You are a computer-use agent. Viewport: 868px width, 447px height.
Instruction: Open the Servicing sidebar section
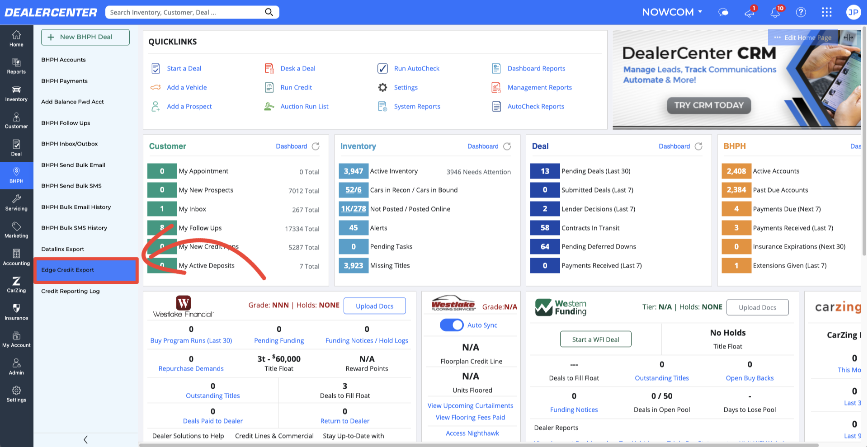pyautogui.click(x=16, y=203)
